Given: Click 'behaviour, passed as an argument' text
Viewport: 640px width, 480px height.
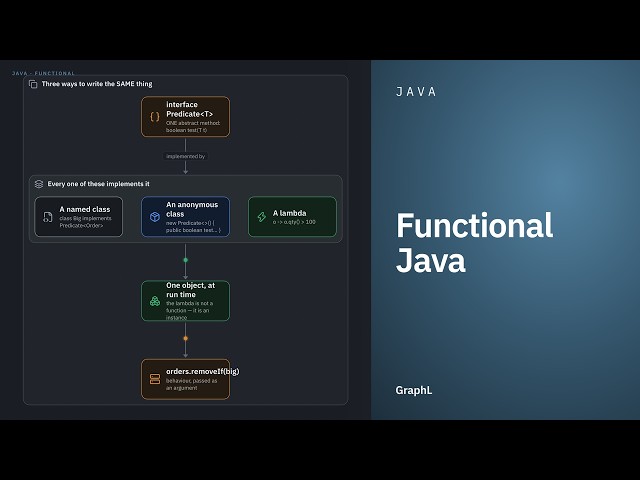Looking at the screenshot, I should [x=191, y=384].
